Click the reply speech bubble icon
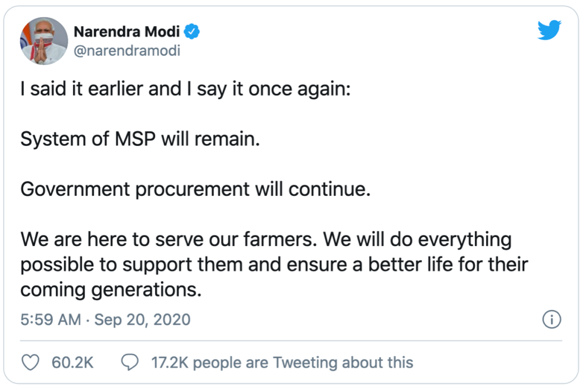The height and width of the screenshot is (392, 586). (130, 362)
